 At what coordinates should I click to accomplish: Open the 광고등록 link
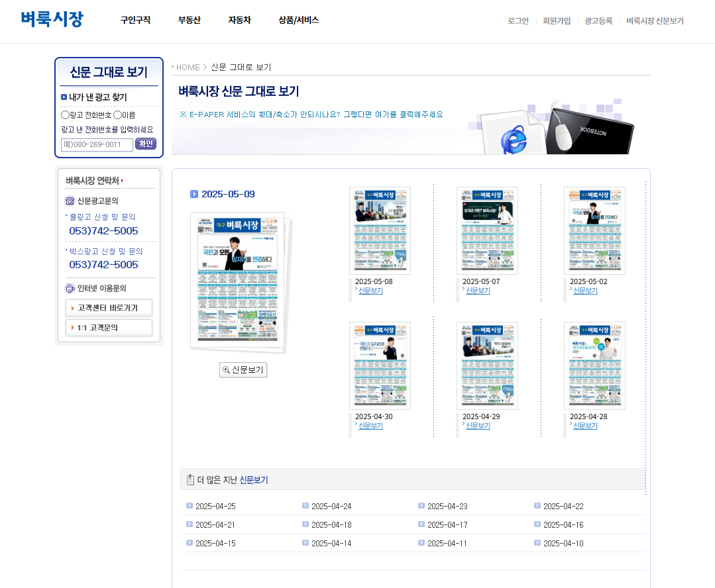[598, 21]
